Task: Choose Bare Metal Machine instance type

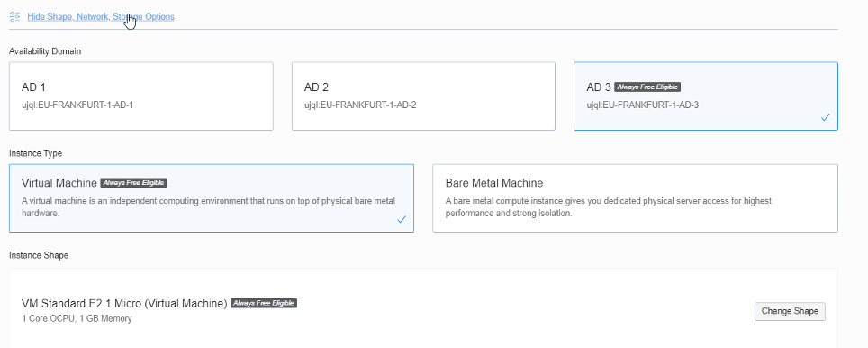Action: 635,197
